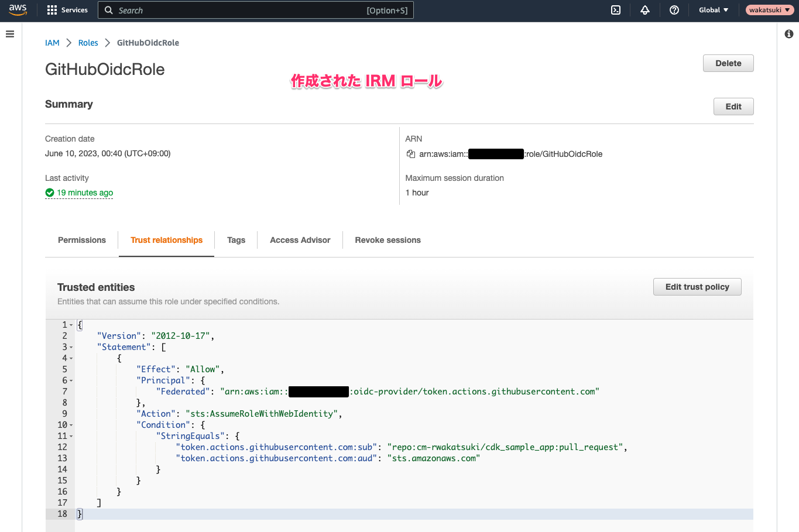This screenshot has height=532, width=799.
Task: Collapse the Condition block fold arrow
Action: pos(71,424)
